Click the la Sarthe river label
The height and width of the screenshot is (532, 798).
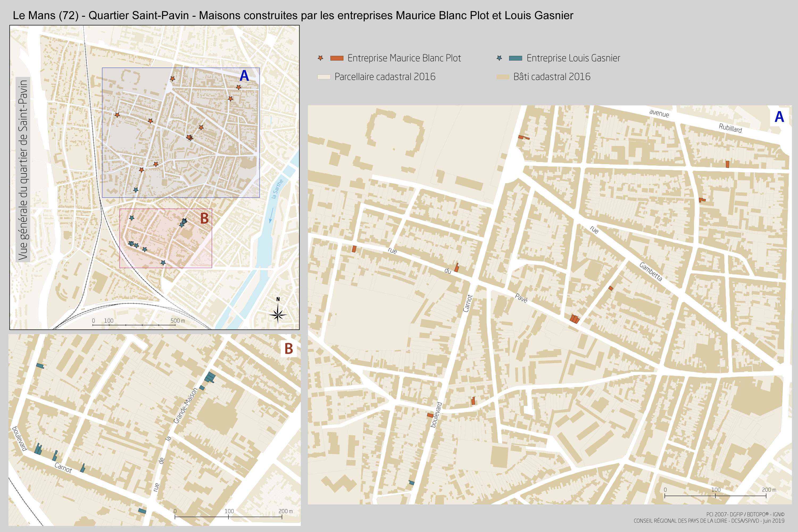coord(277,189)
